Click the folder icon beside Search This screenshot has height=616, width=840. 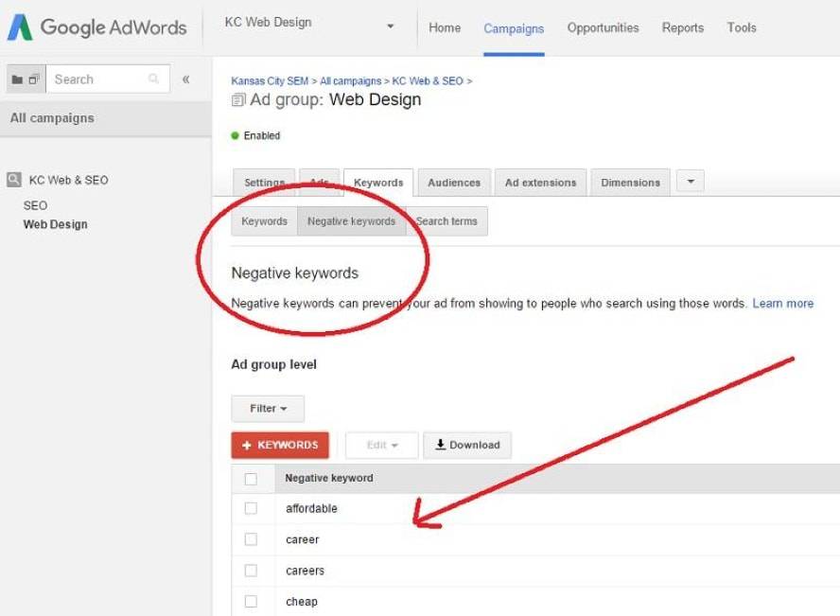(17, 79)
